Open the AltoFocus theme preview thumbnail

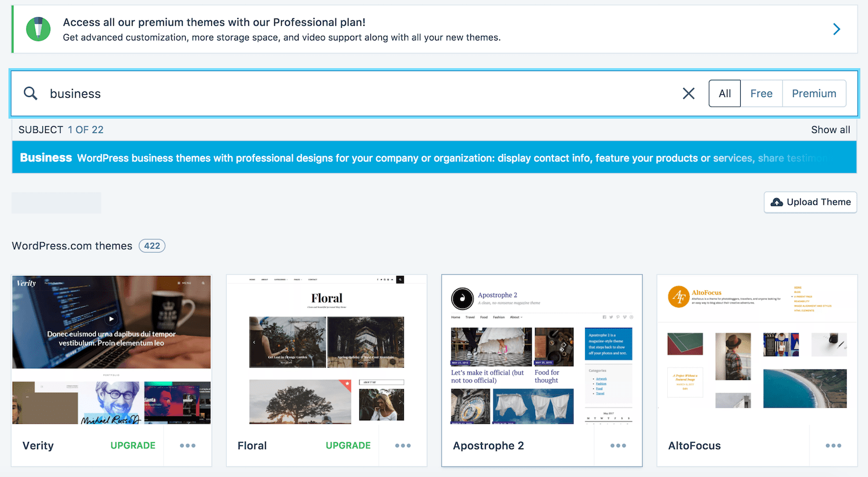pyautogui.click(x=757, y=350)
